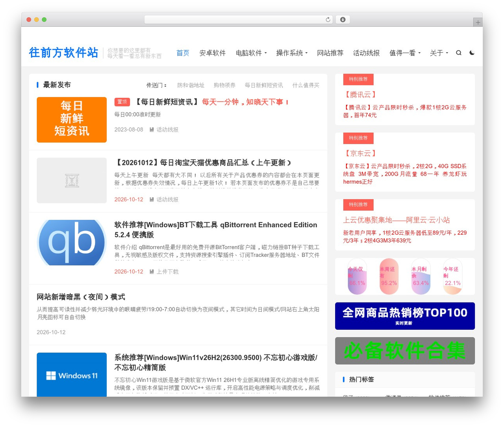Screen dimensions: 504x427
Task: Add a new browser tab with the plus button
Action: (x=478, y=22)
